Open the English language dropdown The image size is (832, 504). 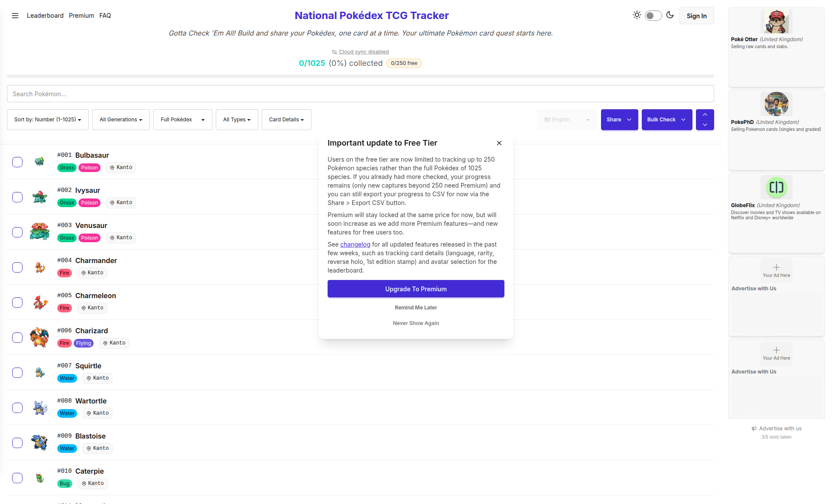pyautogui.click(x=567, y=120)
